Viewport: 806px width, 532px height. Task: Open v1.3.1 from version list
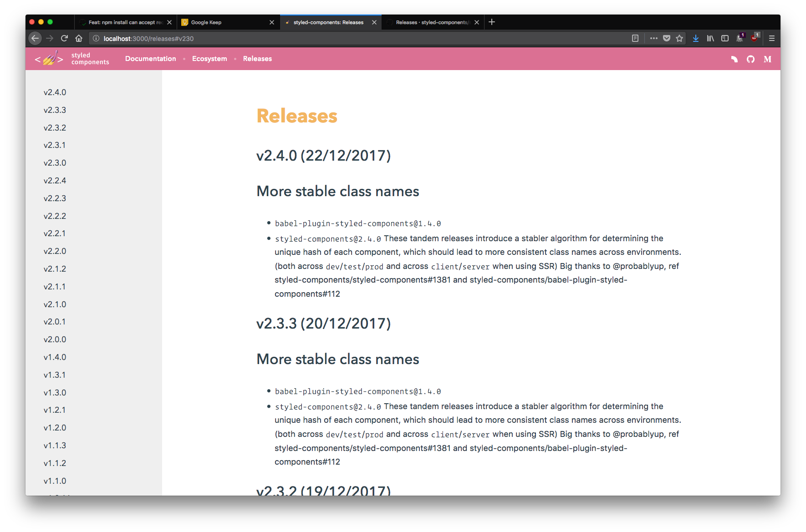pyautogui.click(x=55, y=375)
